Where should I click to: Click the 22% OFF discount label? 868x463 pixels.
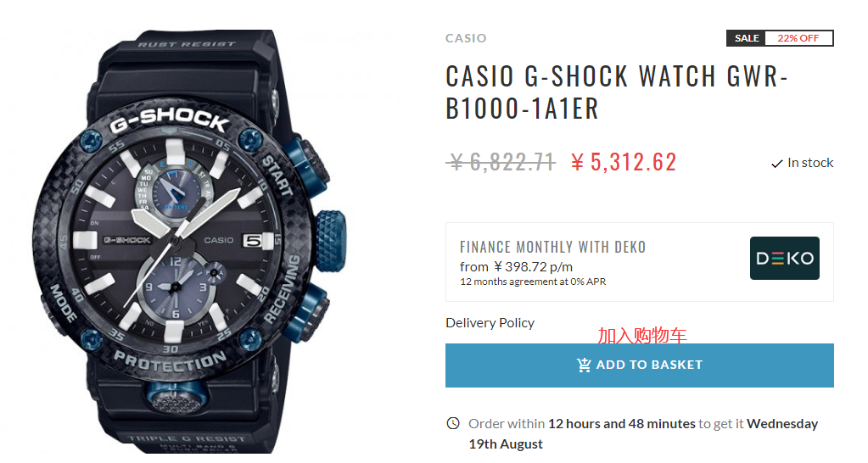(798, 38)
